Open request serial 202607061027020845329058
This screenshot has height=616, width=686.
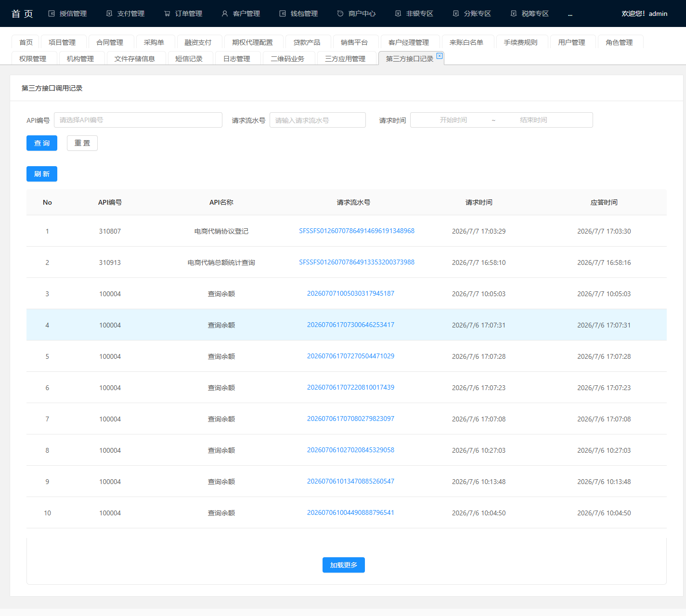point(350,450)
